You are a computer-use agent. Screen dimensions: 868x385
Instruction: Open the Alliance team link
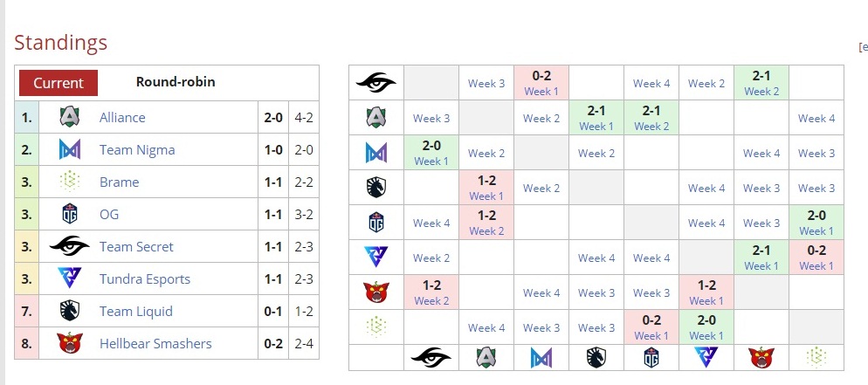coord(122,117)
